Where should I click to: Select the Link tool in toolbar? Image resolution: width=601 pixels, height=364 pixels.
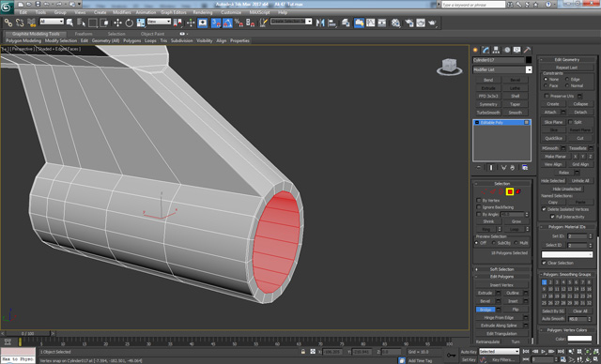8,23
